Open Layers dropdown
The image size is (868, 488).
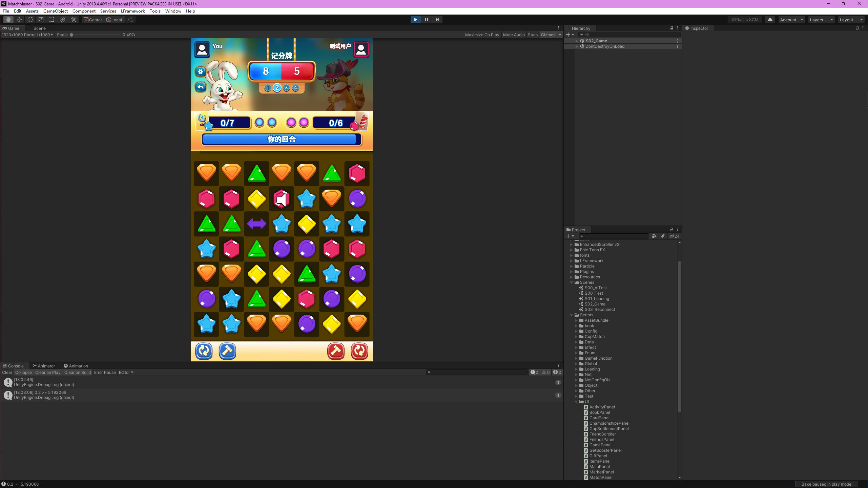click(821, 20)
